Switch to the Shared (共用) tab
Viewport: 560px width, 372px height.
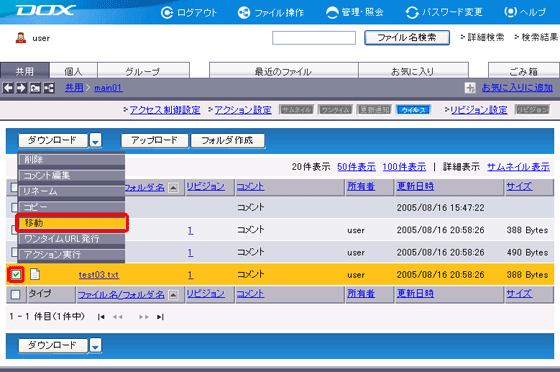click(x=25, y=70)
